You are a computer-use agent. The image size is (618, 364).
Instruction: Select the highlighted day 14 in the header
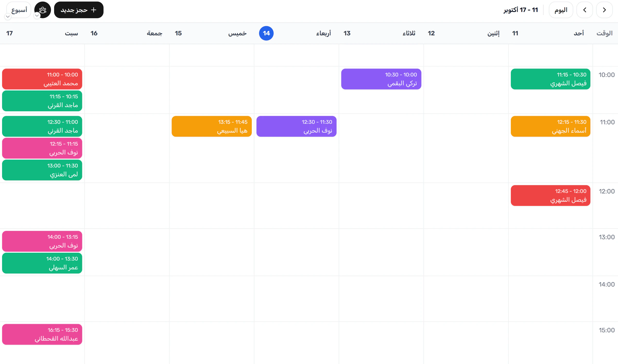(266, 33)
